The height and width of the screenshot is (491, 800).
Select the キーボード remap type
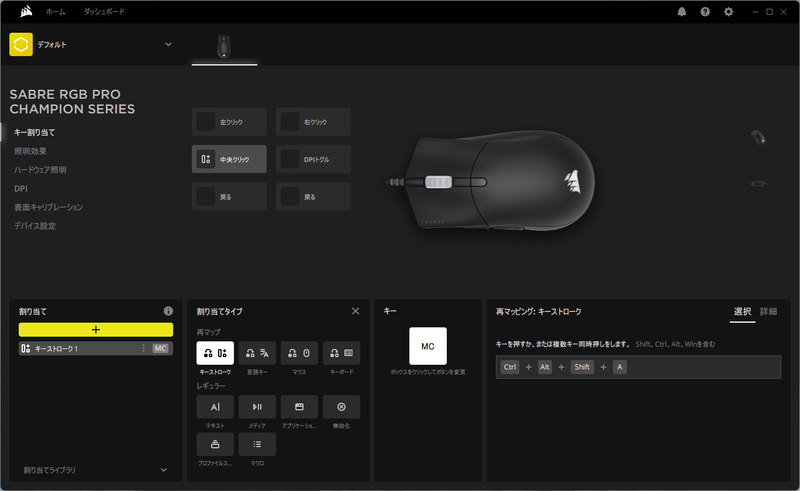(x=341, y=353)
